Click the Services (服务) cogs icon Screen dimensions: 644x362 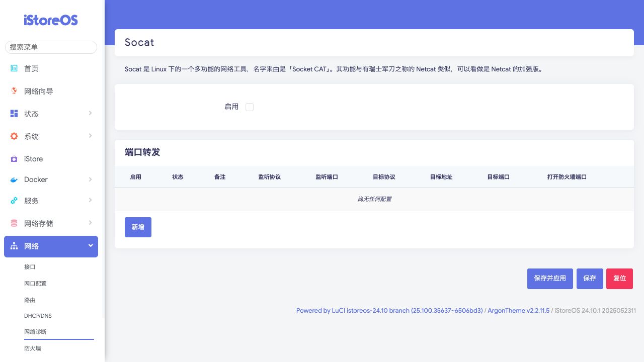[x=14, y=201]
